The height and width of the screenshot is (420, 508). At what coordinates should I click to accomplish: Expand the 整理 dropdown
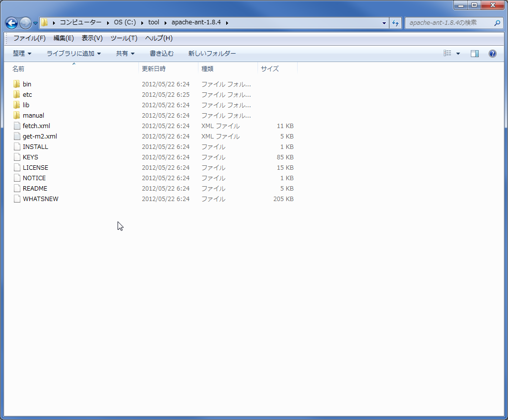[x=22, y=53]
